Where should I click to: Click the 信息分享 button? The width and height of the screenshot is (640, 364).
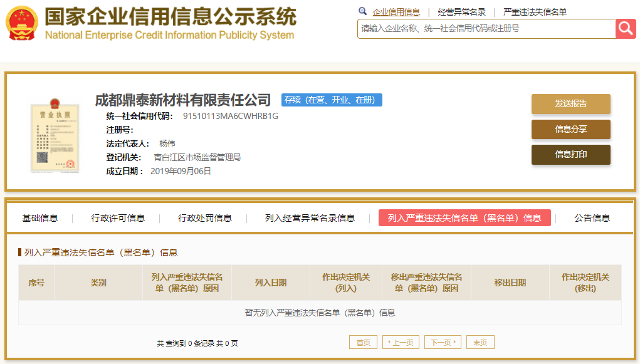point(570,129)
